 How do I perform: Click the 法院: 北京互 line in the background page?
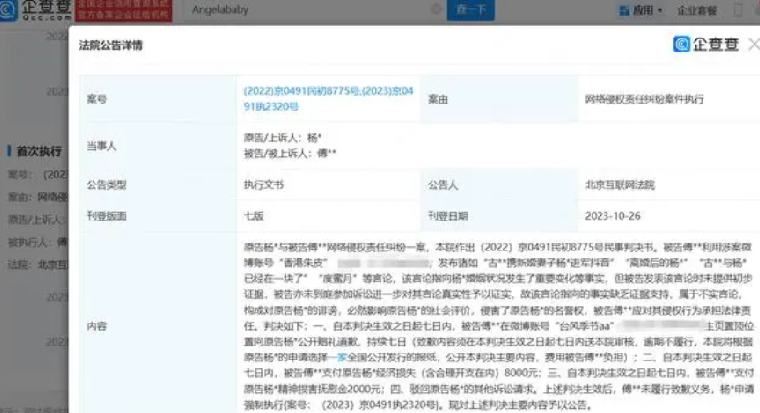click(x=38, y=265)
